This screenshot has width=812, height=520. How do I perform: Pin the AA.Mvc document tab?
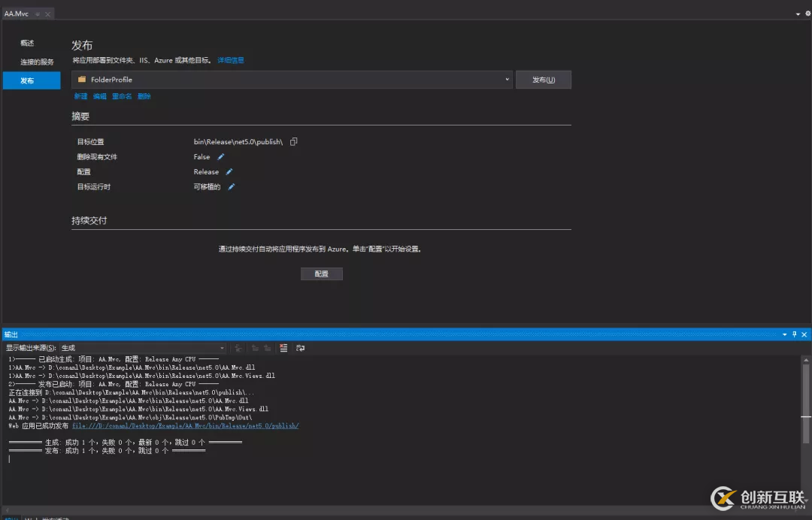pos(38,14)
